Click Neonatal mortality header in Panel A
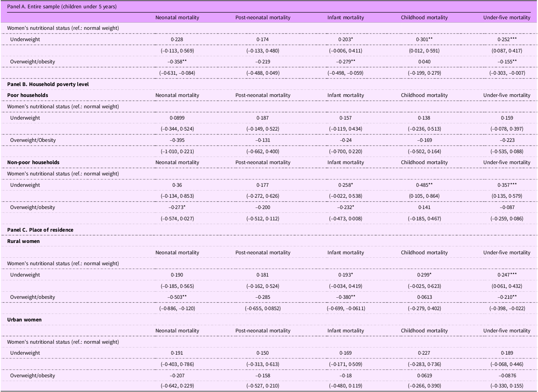 click(177, 17)
